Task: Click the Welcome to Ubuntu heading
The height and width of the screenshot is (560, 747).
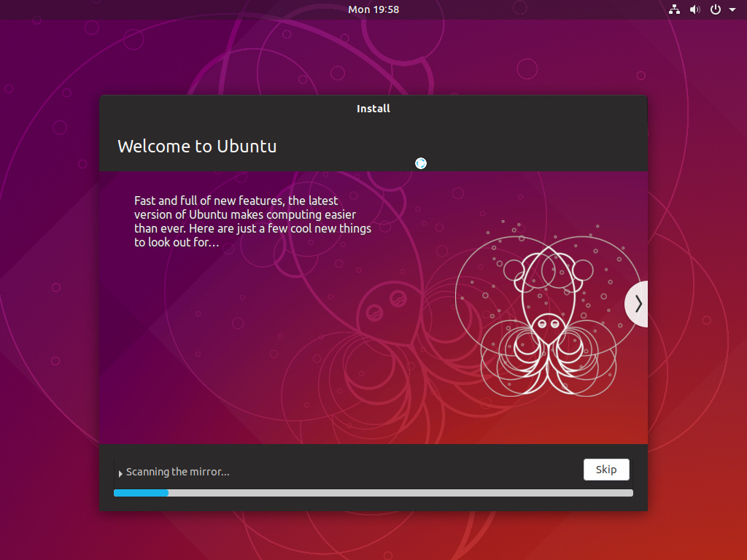Action: pos(197,146)
